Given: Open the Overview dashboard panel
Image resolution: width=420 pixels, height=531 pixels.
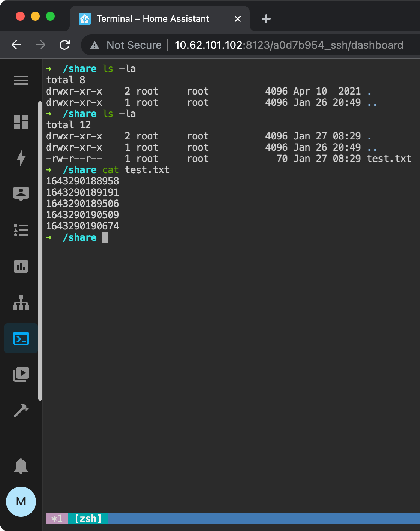Looking at the screenshot, I should (x=21, y=122).
